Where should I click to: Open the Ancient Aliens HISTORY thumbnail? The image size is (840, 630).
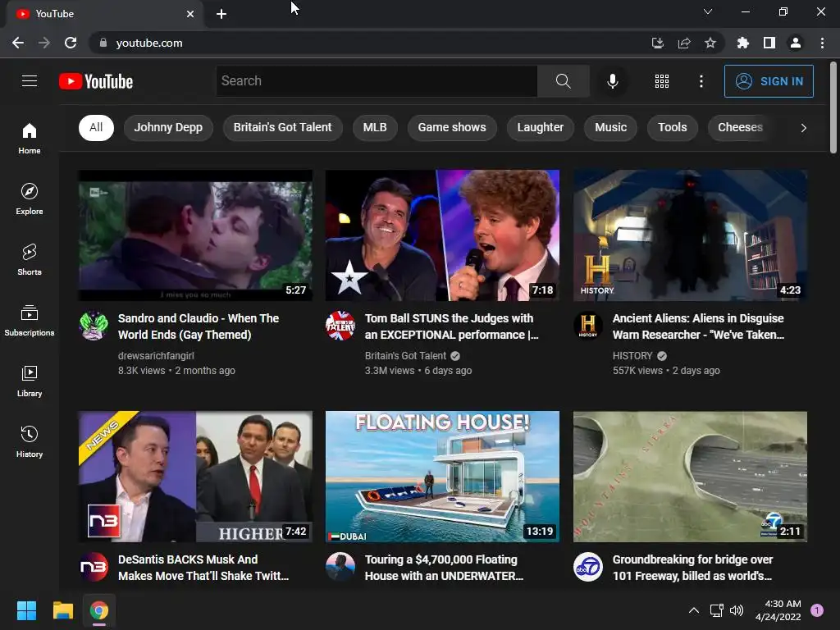pos(690,235)
